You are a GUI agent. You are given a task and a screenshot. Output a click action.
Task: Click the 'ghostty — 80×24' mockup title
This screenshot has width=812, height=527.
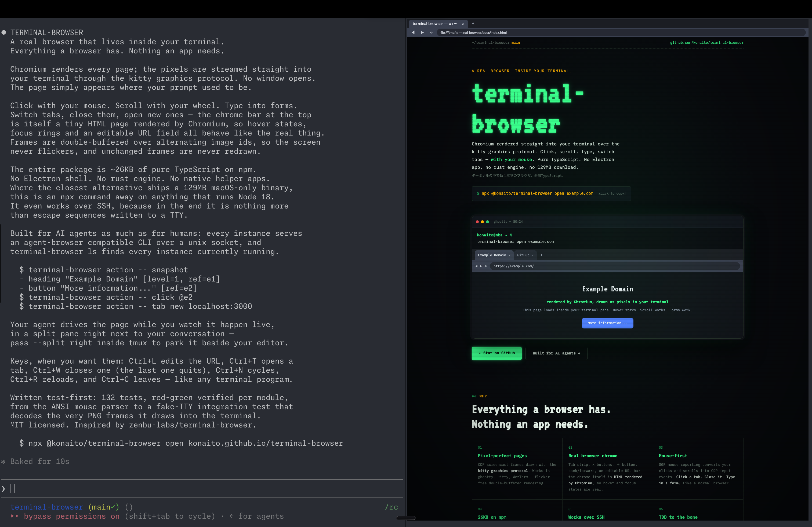pos(508,222)
